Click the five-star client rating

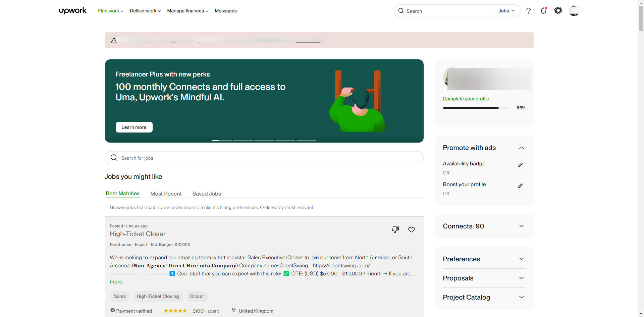coord(175,311)
